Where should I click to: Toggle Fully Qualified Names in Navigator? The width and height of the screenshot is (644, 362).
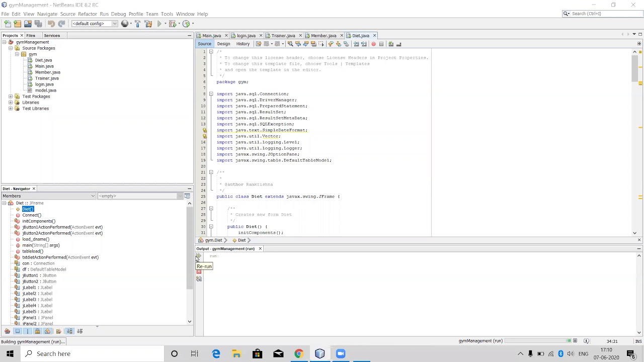(x=58, y=331)
